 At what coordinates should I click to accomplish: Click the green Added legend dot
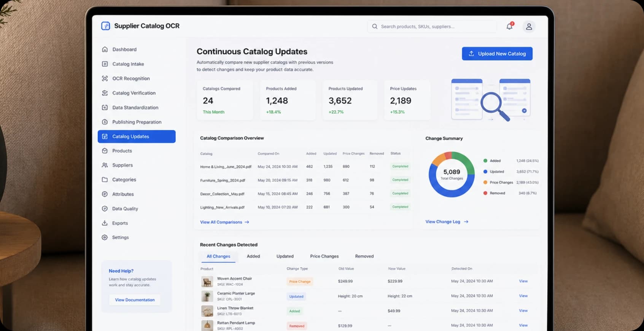pos(485,161)
